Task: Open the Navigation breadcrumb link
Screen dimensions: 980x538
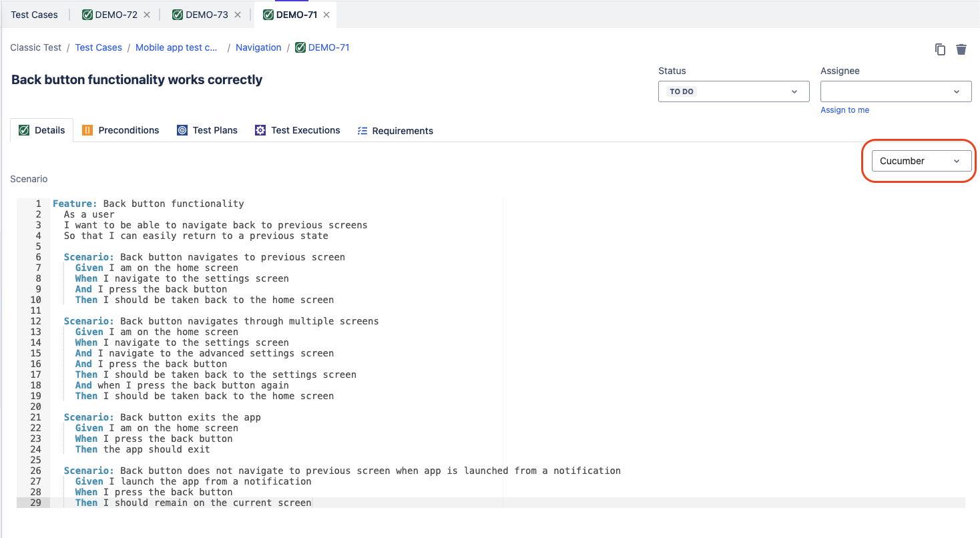Action: (258, 47)
